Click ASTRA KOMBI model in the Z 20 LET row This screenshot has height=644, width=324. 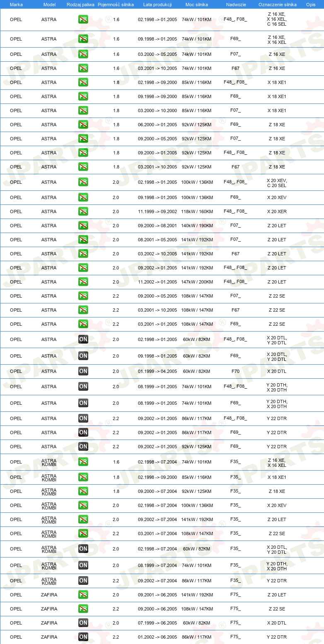[x=49, y=519]
